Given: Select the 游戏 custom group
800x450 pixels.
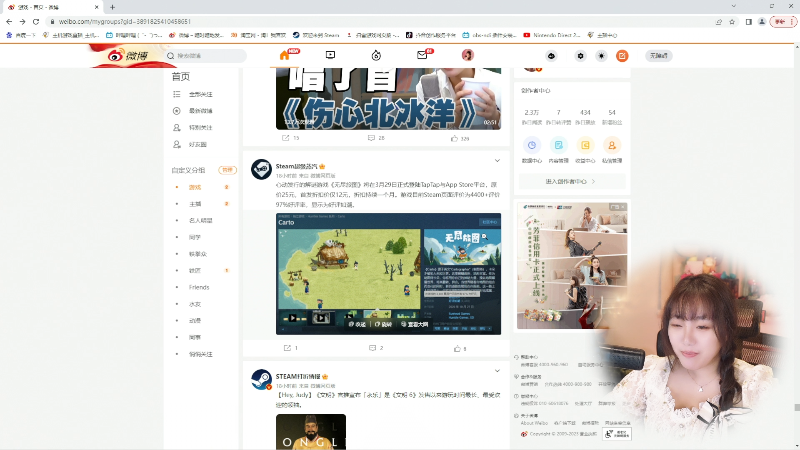Looking at the screenshot, I should point(195,187).
